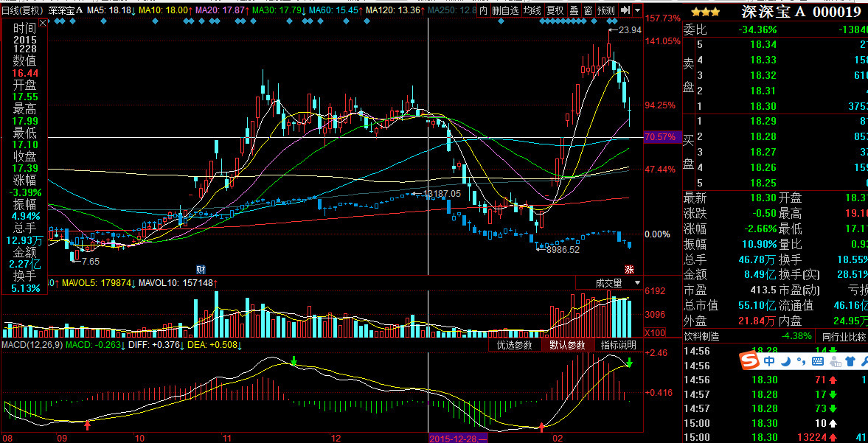Click the 财 financial event marker icon

pyautogui.click(x=201, y=270)
